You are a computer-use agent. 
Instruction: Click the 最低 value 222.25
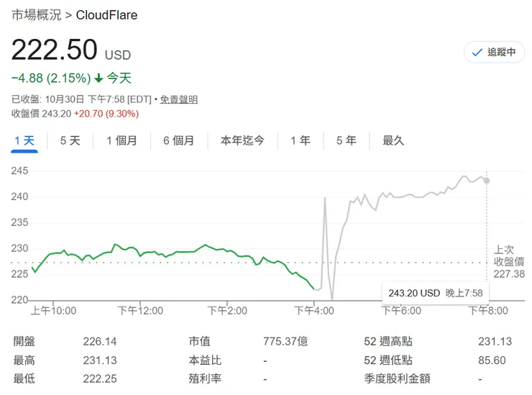click(x=100, y=378)
